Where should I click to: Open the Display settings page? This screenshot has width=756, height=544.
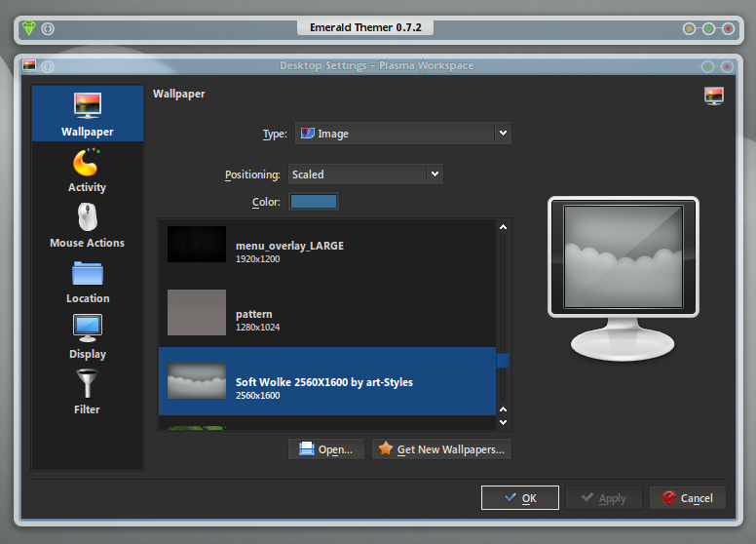(x=88, y=336)
